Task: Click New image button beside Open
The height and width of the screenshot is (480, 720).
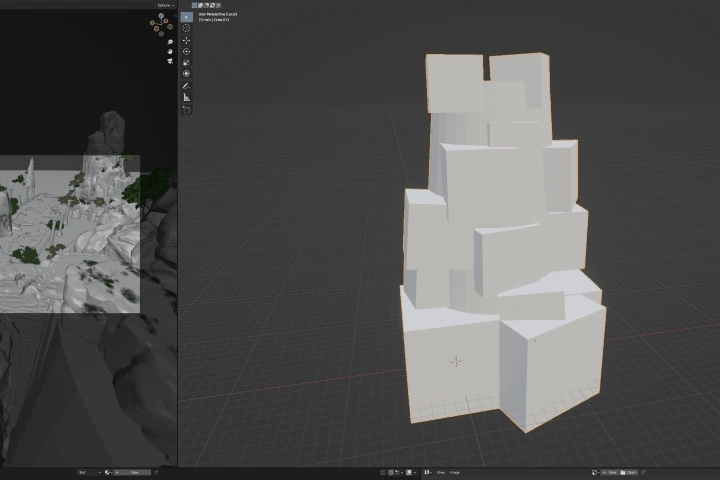Action: coord(609,472)
